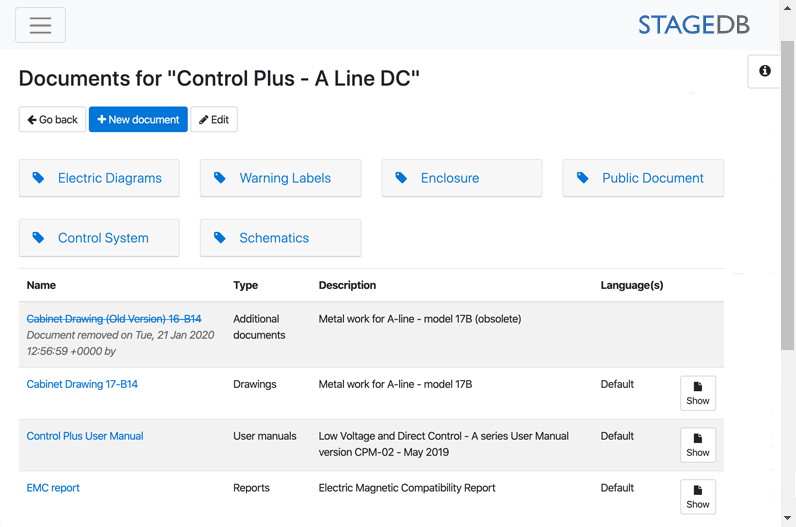Filter by Enclosure tag

pos(462,178)
